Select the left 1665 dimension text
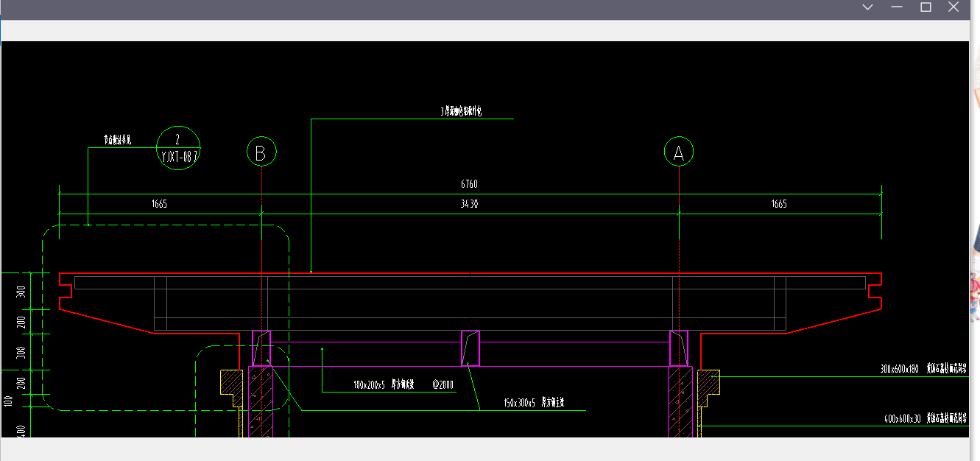980x461 pixels. click(159, 204)
